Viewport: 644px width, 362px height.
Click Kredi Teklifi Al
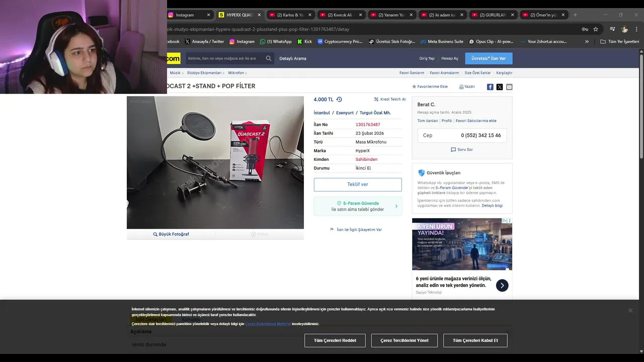pos(390,100)
